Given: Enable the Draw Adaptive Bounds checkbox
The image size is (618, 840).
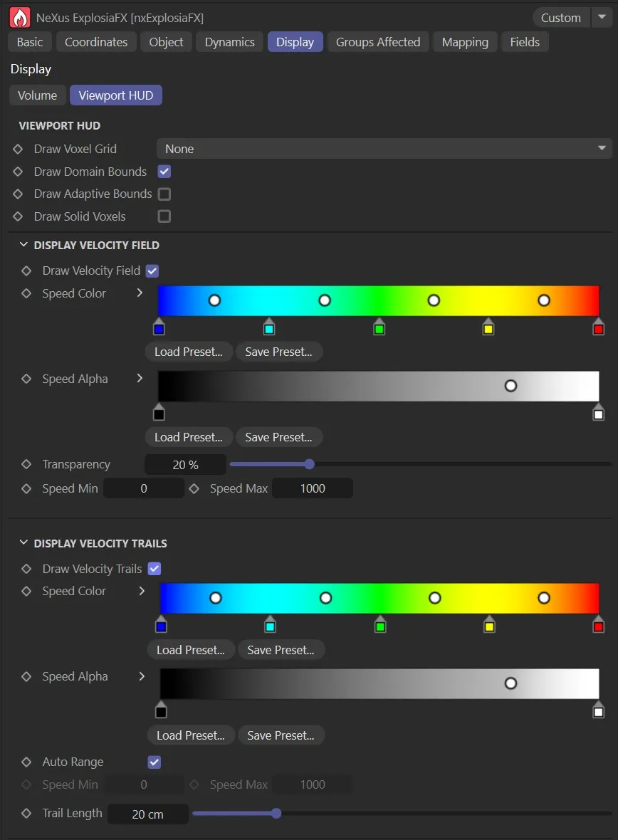Looking at the screenshot, I should (164, 194).
